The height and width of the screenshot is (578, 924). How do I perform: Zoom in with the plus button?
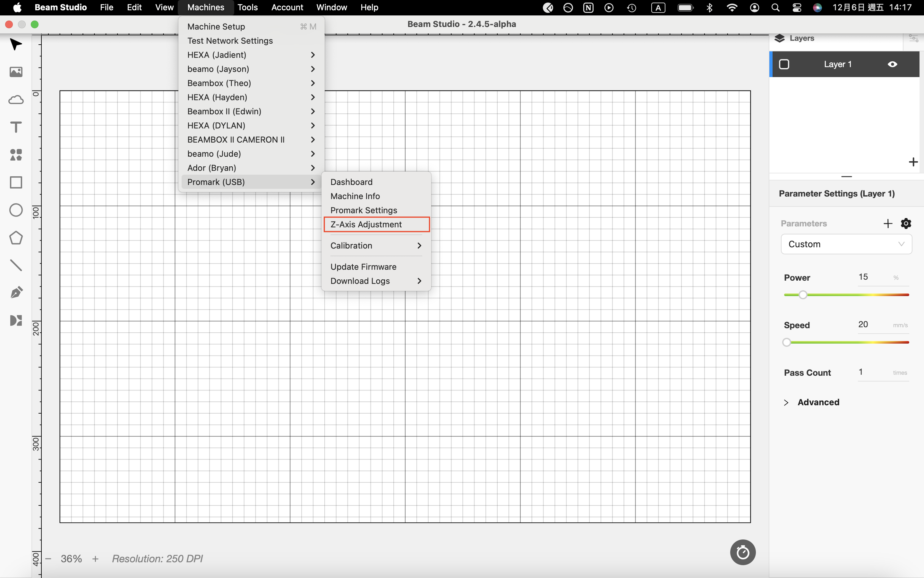[96, 558]
